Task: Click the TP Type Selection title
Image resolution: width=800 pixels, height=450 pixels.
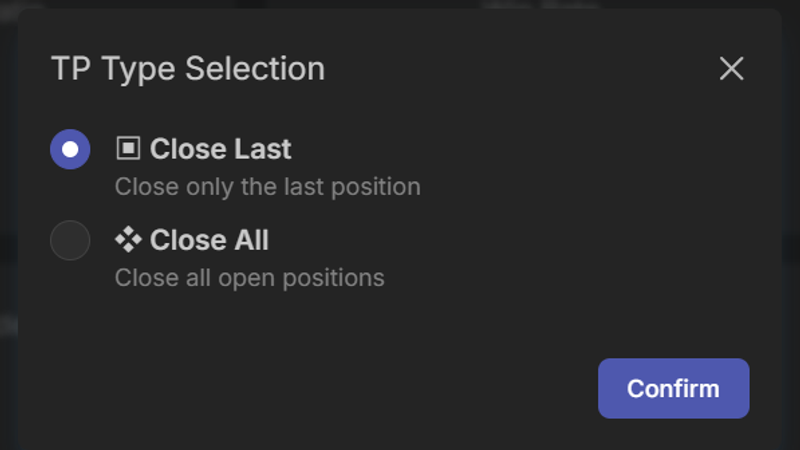Action: pyautogui.click(x=187, y=69)
